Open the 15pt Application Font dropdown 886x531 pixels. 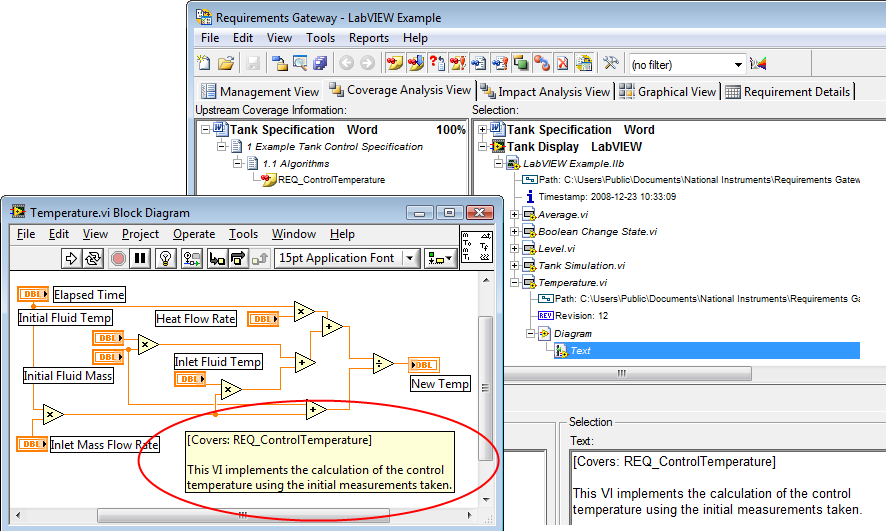point(410,258)
